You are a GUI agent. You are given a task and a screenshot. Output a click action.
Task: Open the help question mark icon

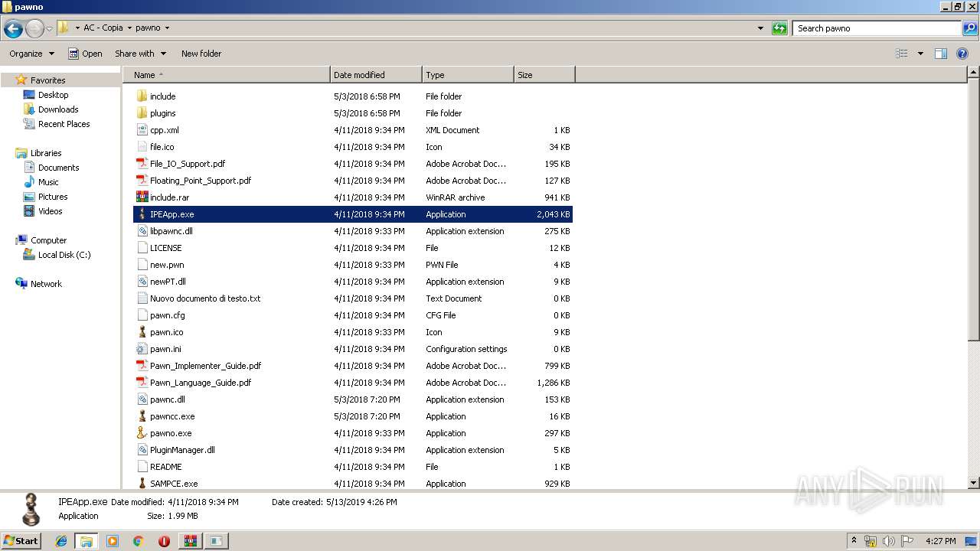click(962, 54)
